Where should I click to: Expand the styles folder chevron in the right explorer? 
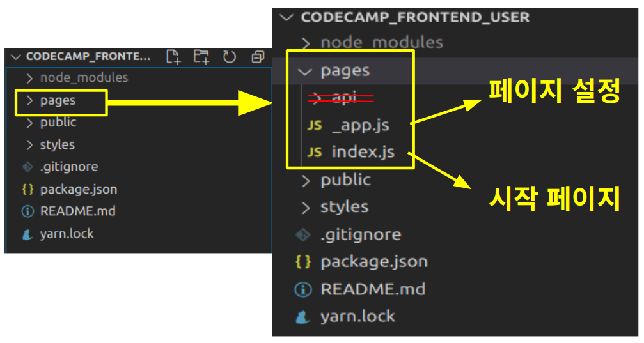coord(306,208)
